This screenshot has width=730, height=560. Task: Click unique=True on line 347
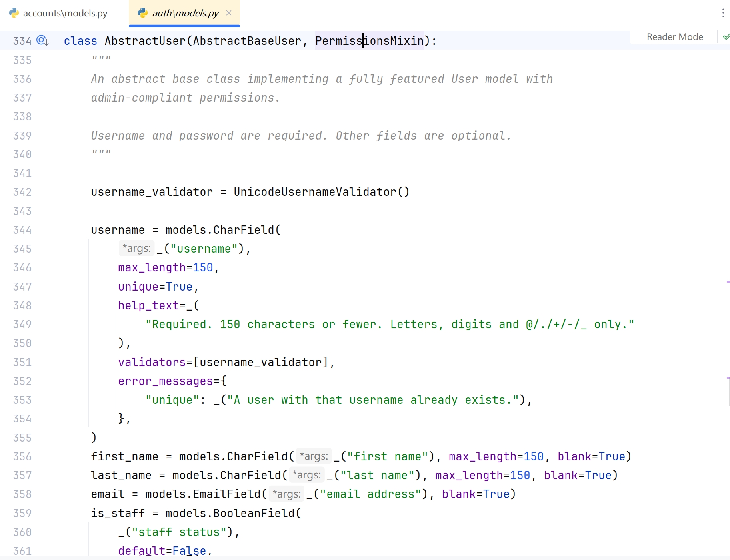(155, 287)
